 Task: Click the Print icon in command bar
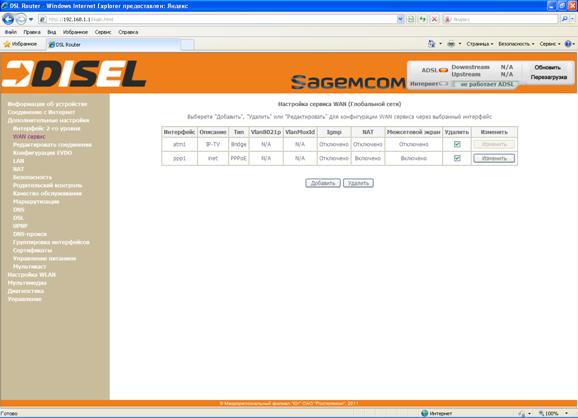pyautogui.click(x=451, y=44)
